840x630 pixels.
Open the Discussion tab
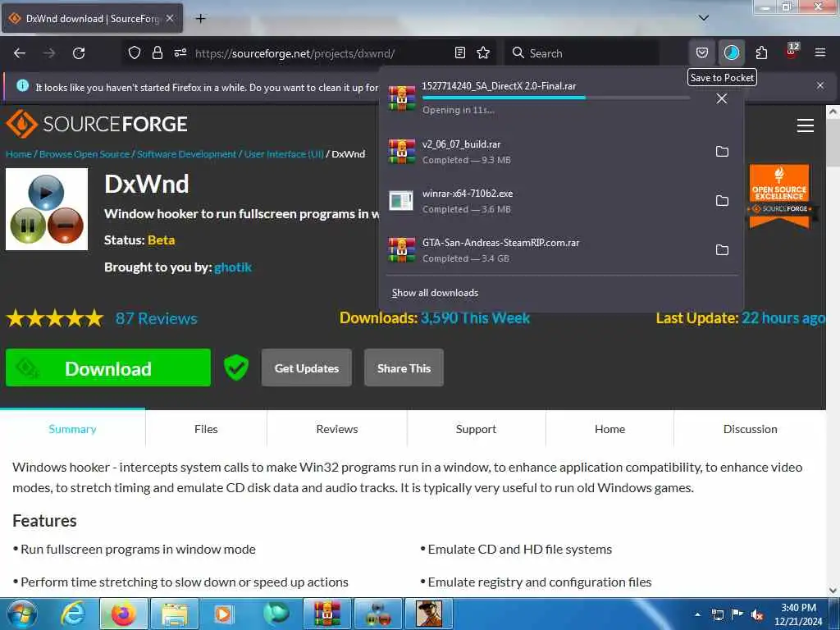(750, 429)
